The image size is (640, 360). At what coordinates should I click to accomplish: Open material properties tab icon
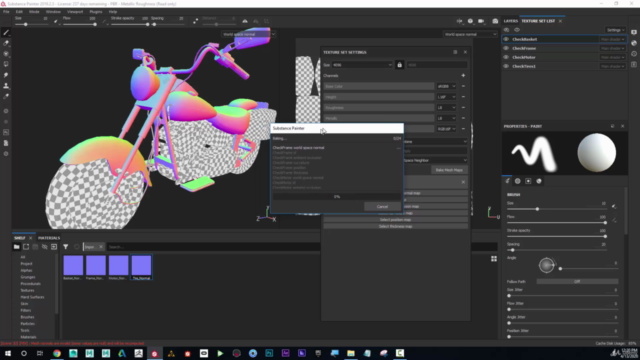tap(539, 181)
